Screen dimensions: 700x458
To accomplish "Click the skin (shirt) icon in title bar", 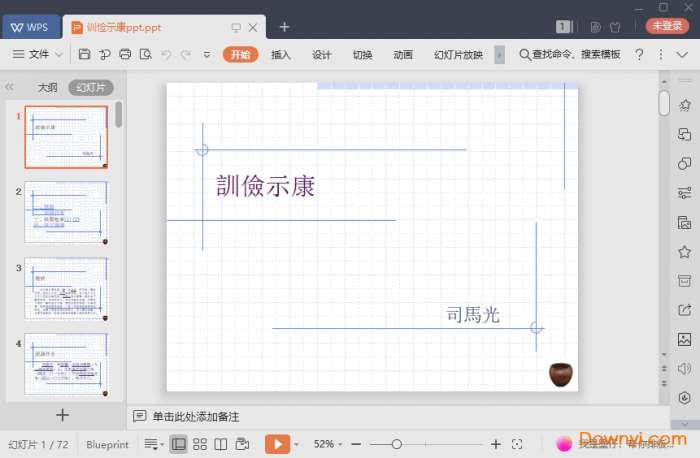I will (615, 27).
